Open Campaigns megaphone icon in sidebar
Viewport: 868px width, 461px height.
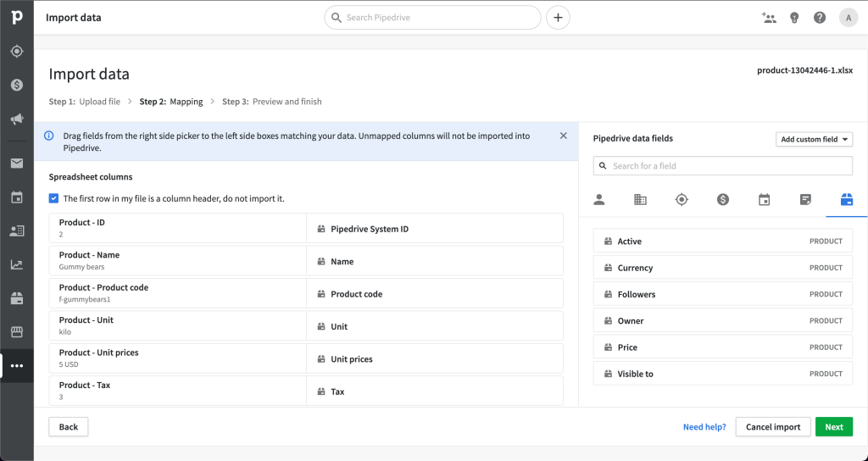pyautogui.click(x=17, y=119)
